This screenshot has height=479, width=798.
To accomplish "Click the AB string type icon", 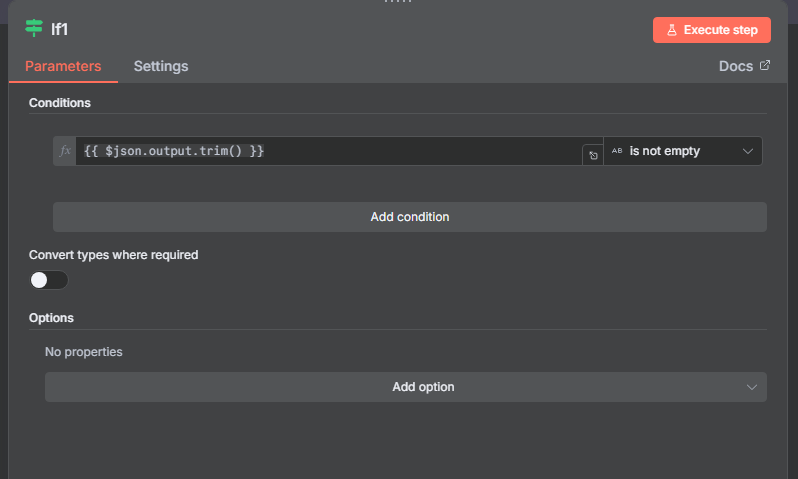I will coord(617,151).
